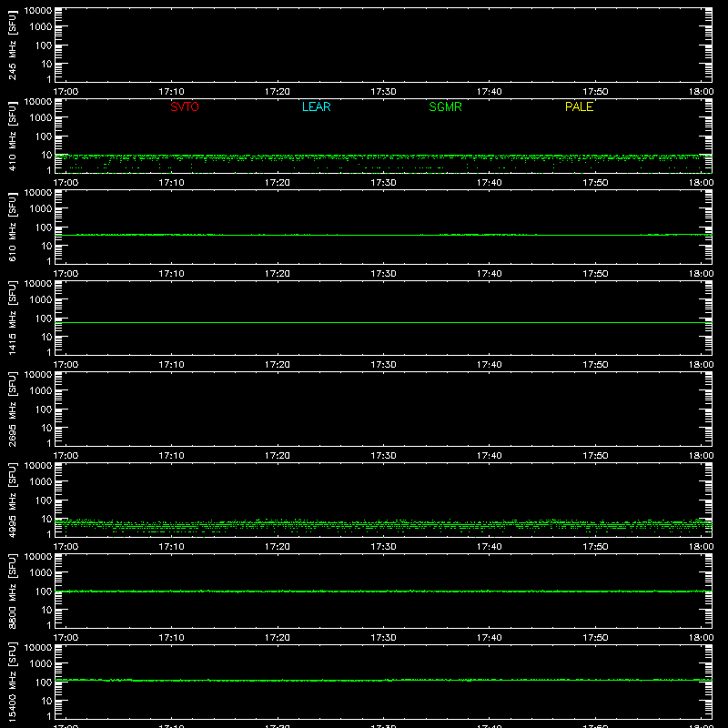Click 17:50 tick label under 410 MHz panel

(595, 183)
